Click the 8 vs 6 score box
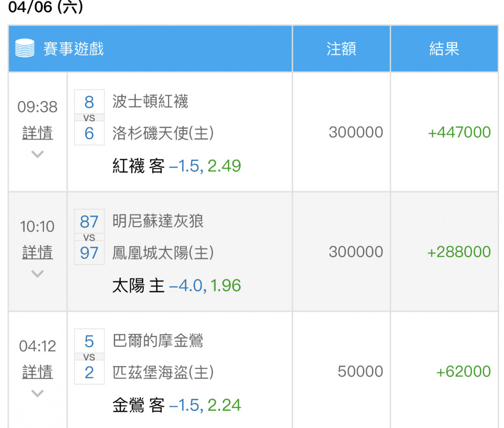The image size is (504, 428). 89,117
